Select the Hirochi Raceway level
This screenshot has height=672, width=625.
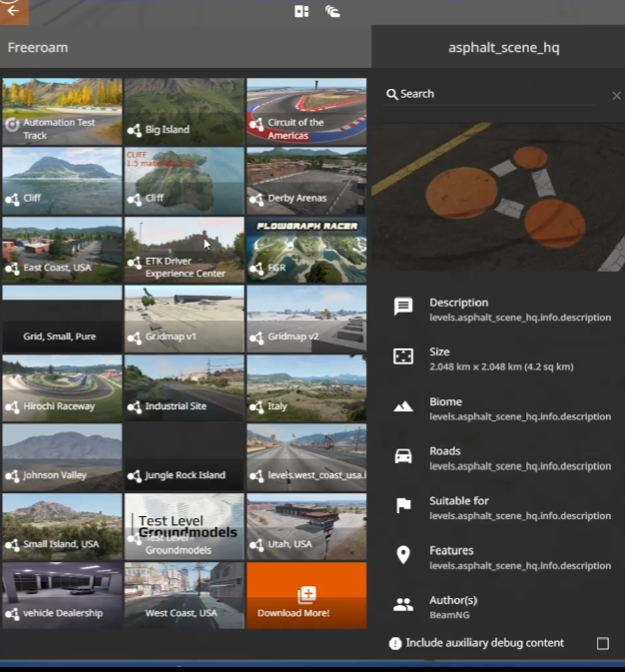click(x=62, y=388)
